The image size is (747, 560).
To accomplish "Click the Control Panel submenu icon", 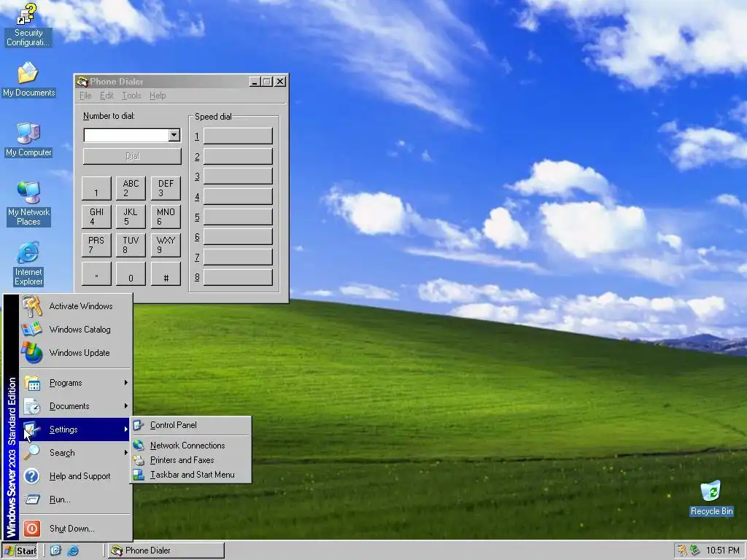I will click(139, 425).
